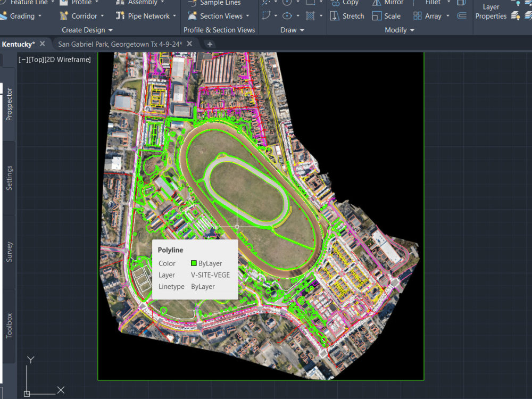The image size is (532, 399).
Task: Click the [2D Wireframe] visual style control
Action: [68, 60]
